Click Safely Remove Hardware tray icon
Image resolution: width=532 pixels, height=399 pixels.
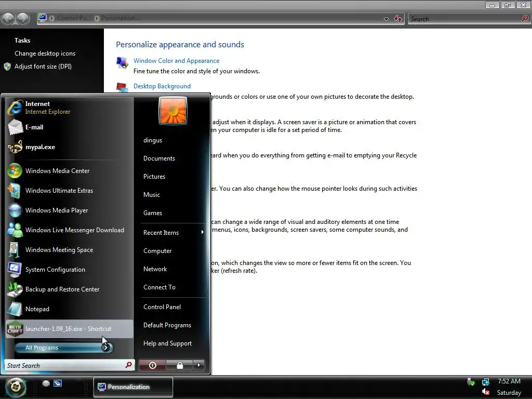(471, 382)
